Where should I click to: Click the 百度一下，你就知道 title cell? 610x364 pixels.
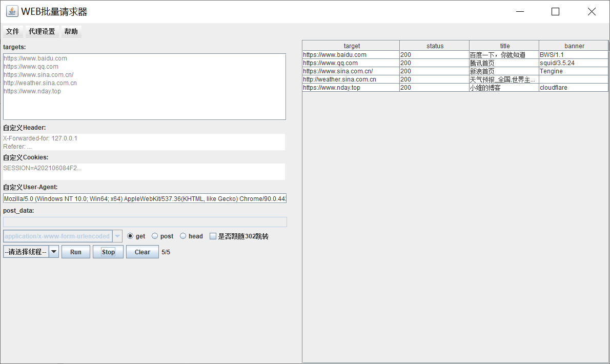pos(504,55)
